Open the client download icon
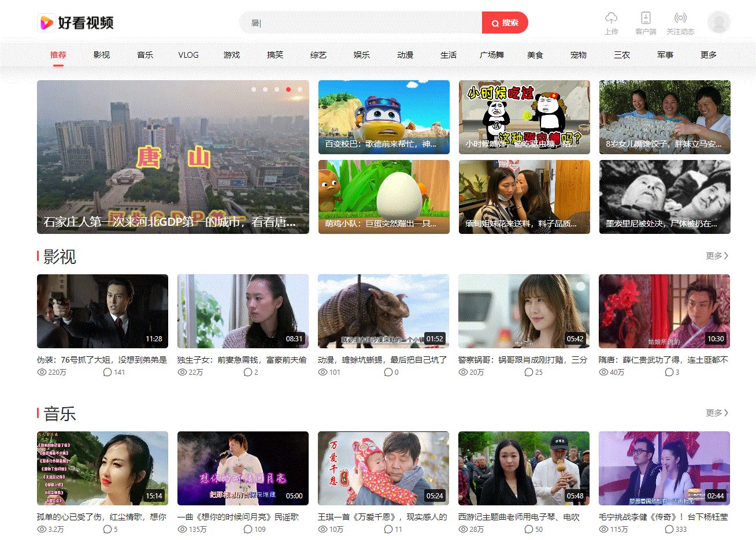This screenshot has width=756, height=540. (x=646, y=18)
